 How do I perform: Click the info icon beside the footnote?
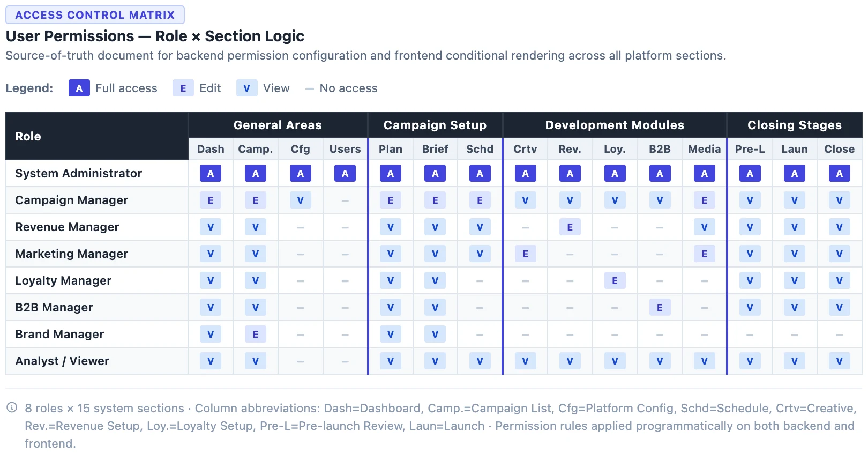click(12, 407)
